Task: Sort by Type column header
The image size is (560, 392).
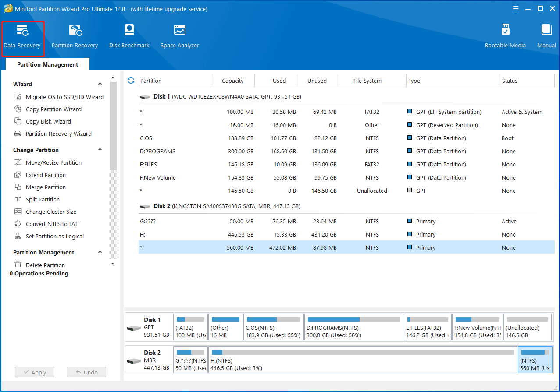Action: click(x=453, y=81)
